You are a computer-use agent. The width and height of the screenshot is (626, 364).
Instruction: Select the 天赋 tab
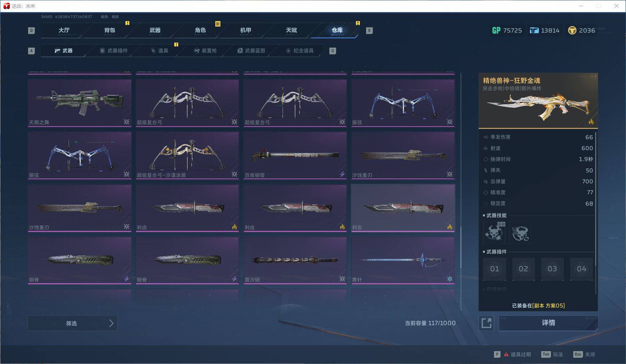(291, 30)
